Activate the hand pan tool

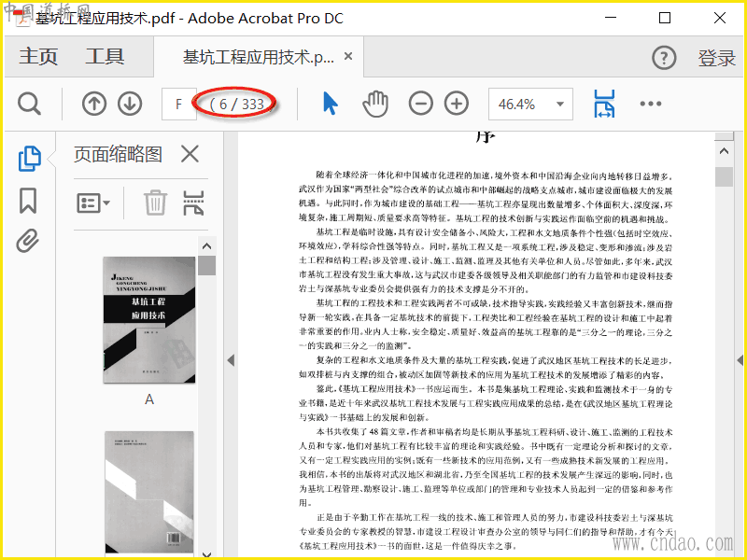coord(375,104)
